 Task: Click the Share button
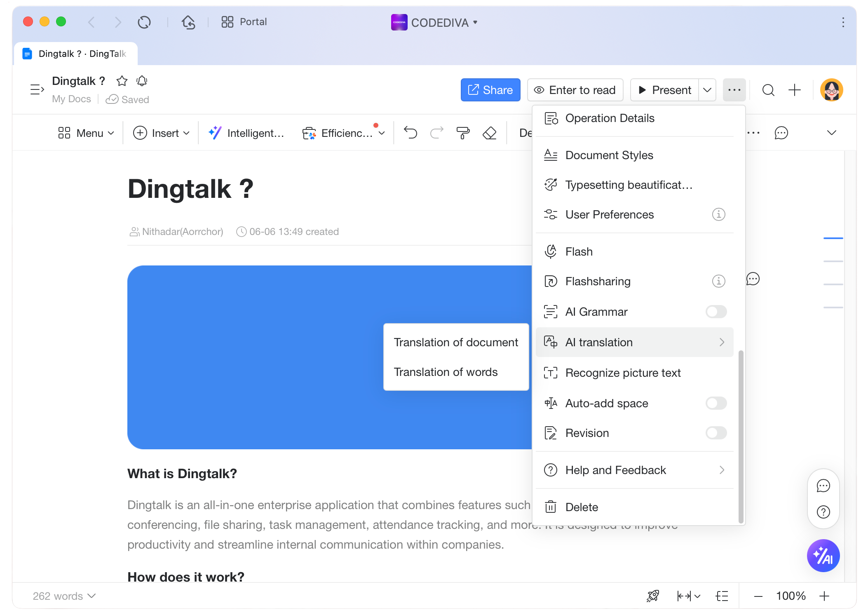pyautogui.click(x=490, y=90)
